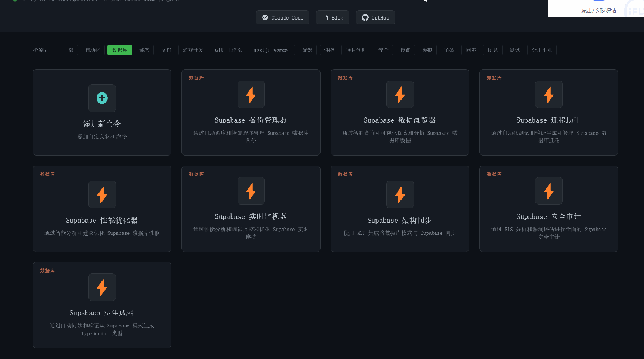Click the 数据库 tag on the 迁移助手 card
This screenshot has height=359, width=644.
coord(494,78)
